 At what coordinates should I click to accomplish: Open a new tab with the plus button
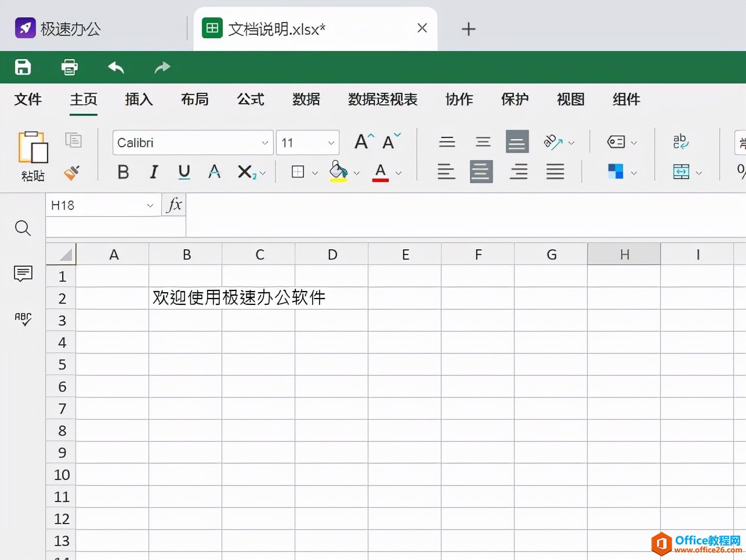pos(469,29)
